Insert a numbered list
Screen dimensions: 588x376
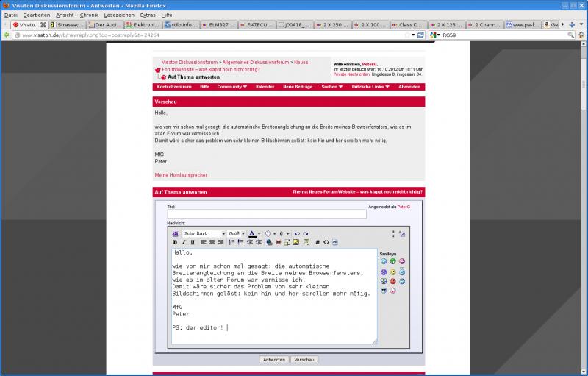coord(232,241)
